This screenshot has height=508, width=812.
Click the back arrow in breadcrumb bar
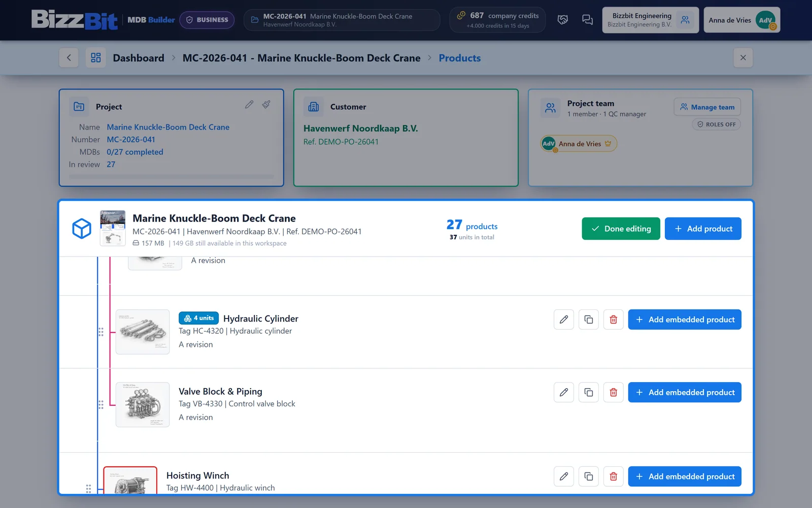pos(69,58)
